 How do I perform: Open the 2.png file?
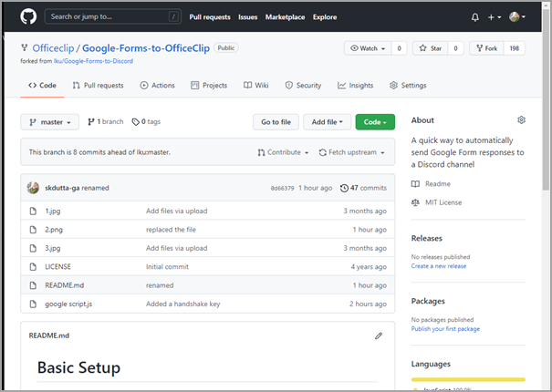tap(54, 230)
